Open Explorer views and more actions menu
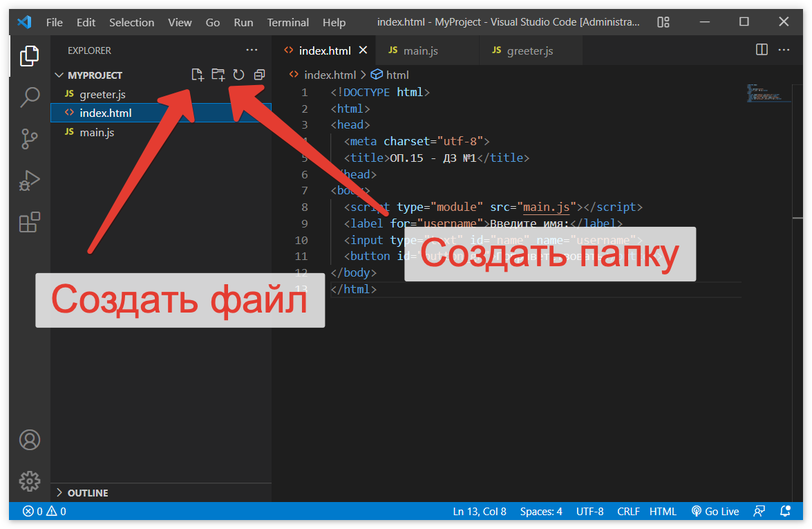The image size is (812, 529). pyautogui.click(x=252, y=50)
